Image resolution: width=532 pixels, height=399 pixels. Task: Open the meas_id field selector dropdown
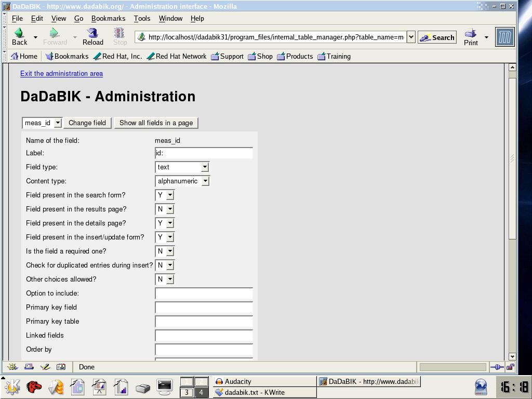tap(42, 123)
